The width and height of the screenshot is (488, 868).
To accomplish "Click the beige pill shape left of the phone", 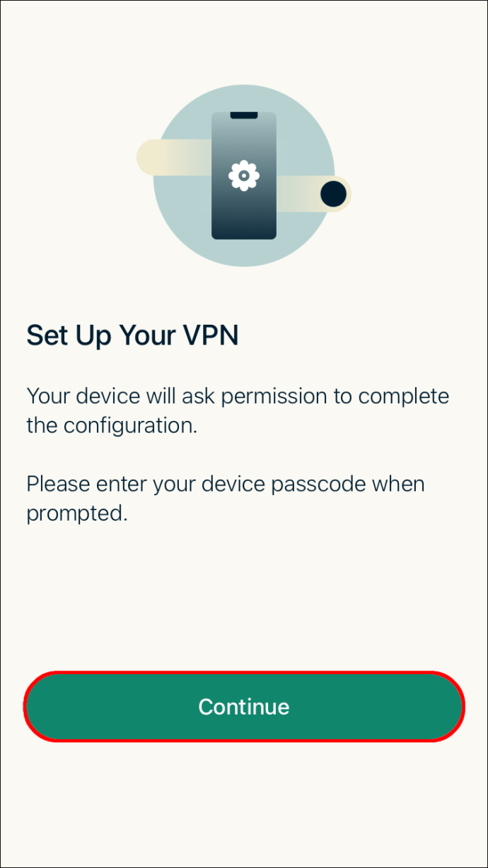I will click(174, 157).
